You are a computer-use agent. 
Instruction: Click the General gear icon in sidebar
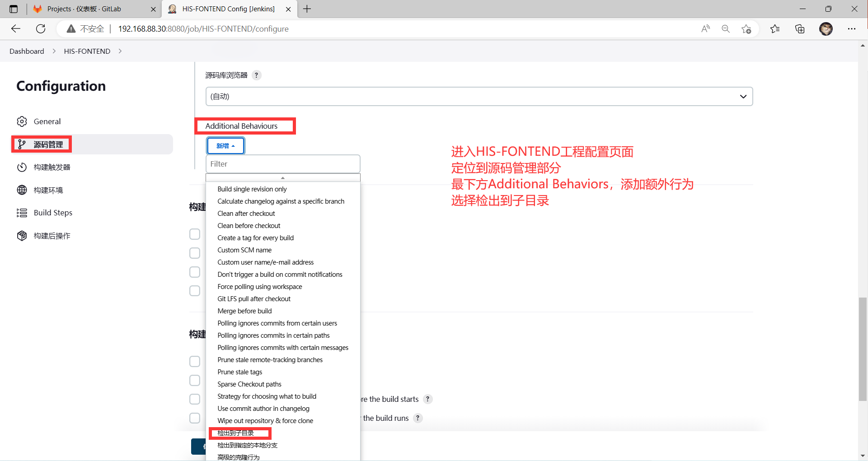(22, 121)
